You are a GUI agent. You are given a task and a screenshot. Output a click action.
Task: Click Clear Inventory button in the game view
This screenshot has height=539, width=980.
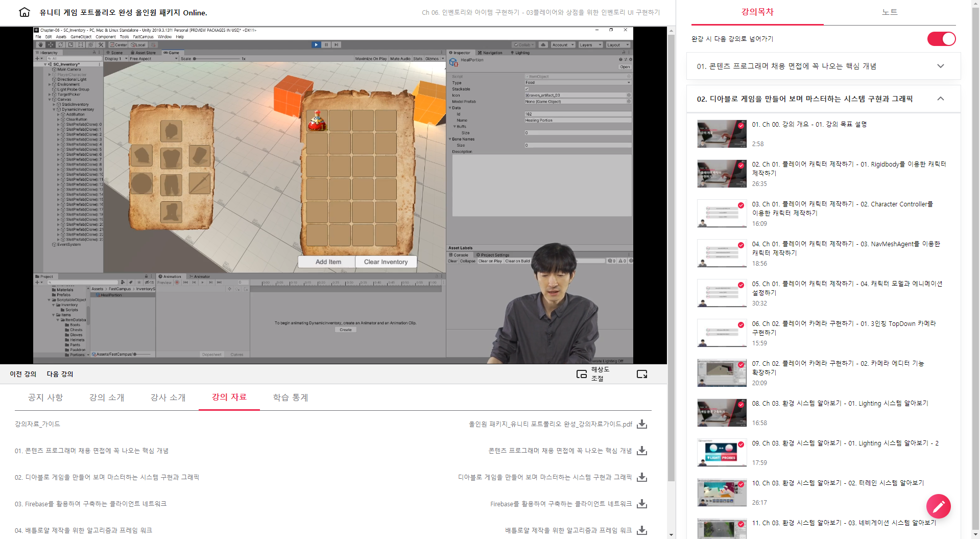tap(386, 262)
